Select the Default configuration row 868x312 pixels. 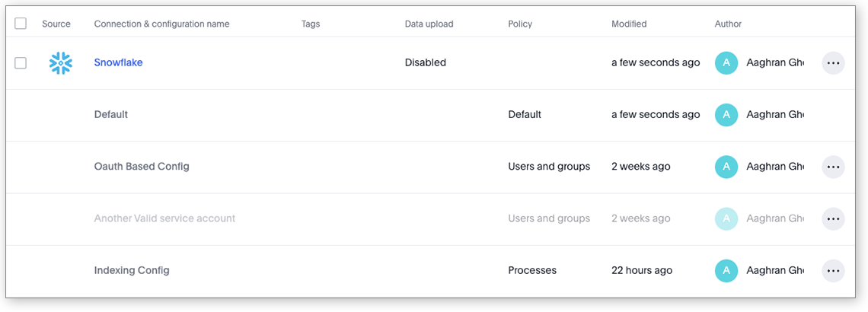[x=111, y=115]
